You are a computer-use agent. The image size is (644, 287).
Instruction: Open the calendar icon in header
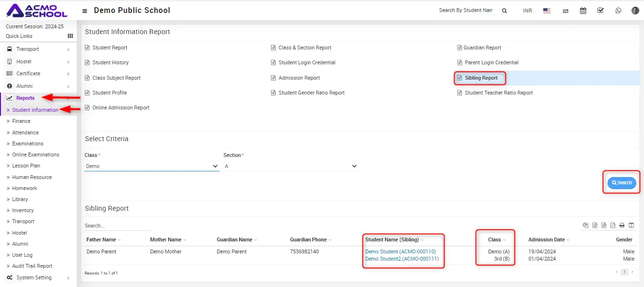tap(583, 11)
